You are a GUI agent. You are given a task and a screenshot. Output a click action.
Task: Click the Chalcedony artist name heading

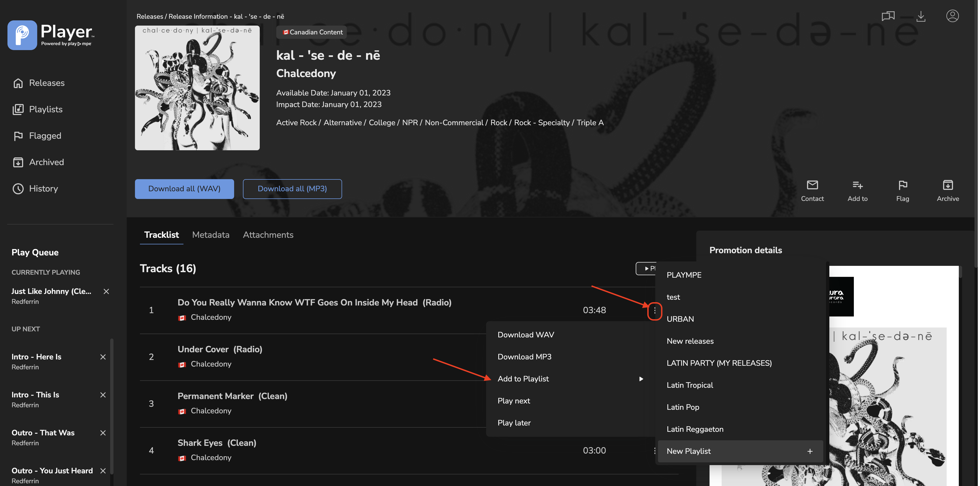306,73
